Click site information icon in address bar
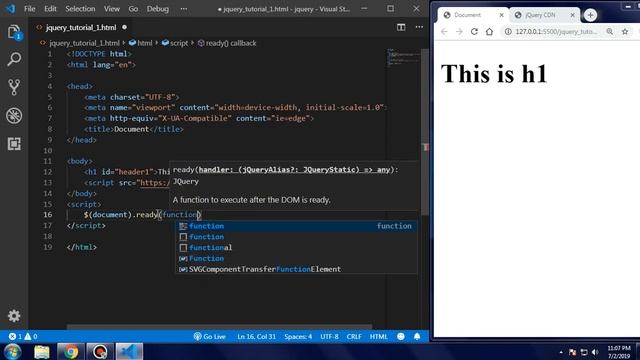640x360 pixels. [507, 31]
